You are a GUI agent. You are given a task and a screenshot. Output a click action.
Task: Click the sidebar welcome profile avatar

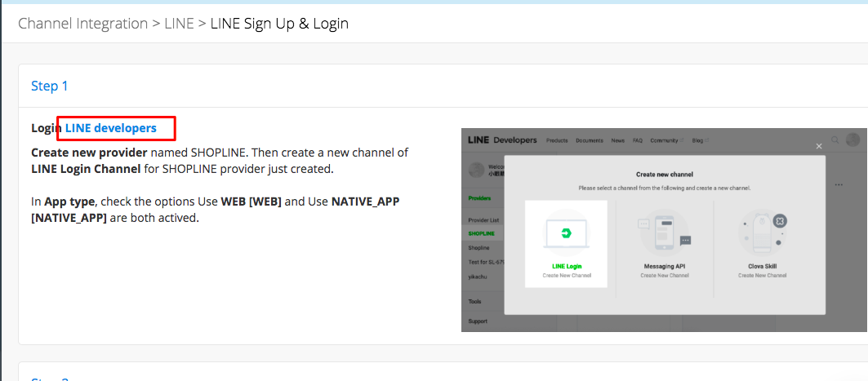point(477,170)
